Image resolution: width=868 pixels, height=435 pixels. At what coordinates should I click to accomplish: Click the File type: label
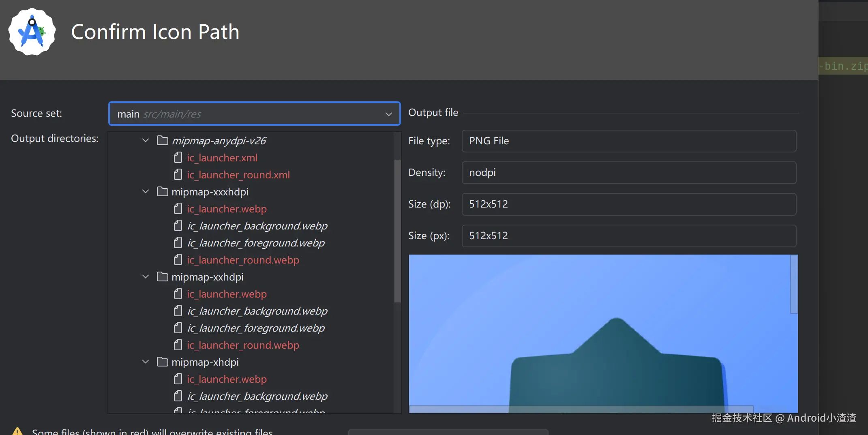pyautogui.click(x=429, y=141)
